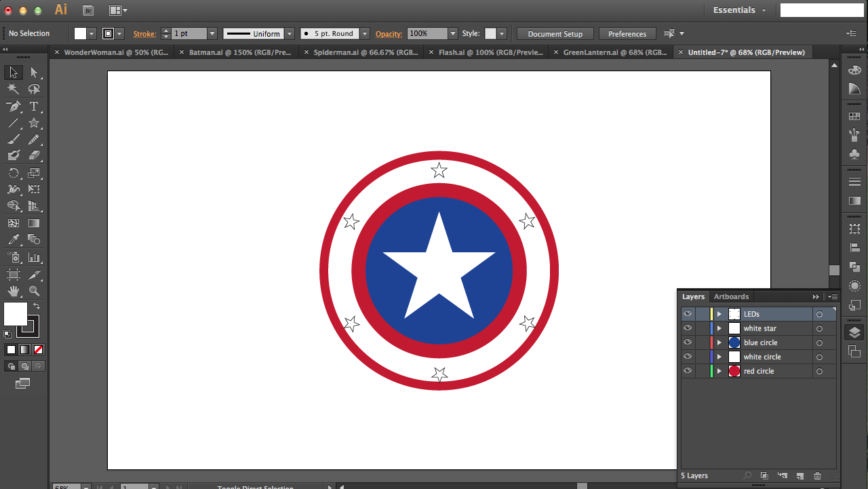
Task: Open the Essentials workspace switcher
Action: click(x=739, y=10)
